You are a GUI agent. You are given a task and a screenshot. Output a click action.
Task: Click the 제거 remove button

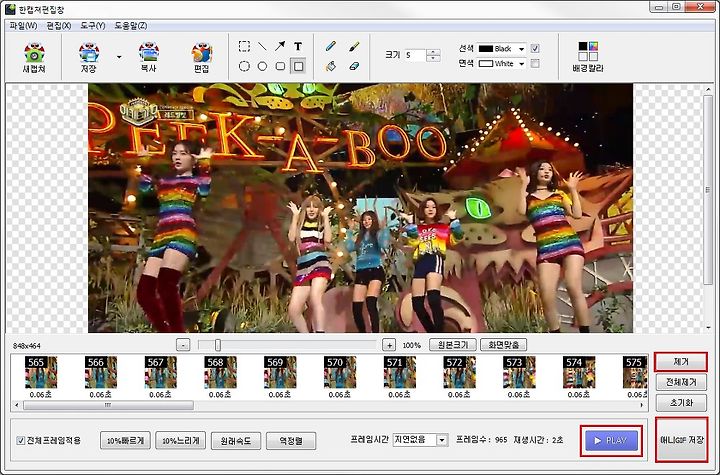[x=681, y=362]
